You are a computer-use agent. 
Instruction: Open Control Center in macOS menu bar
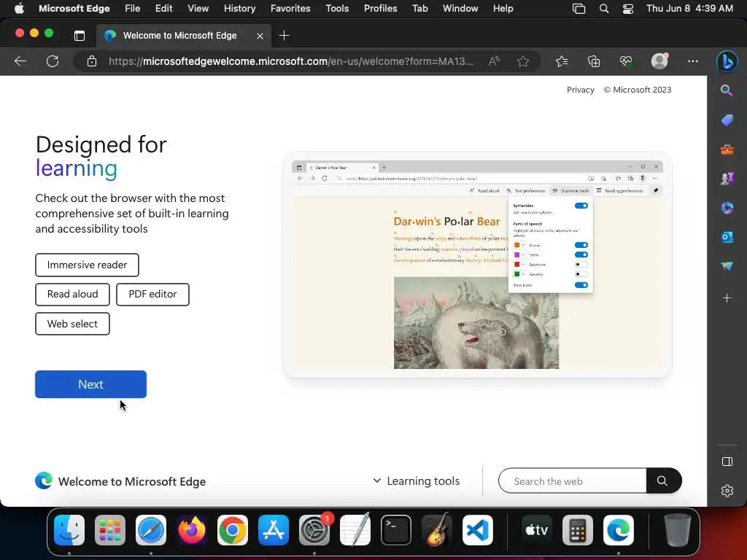pos(628,9)
